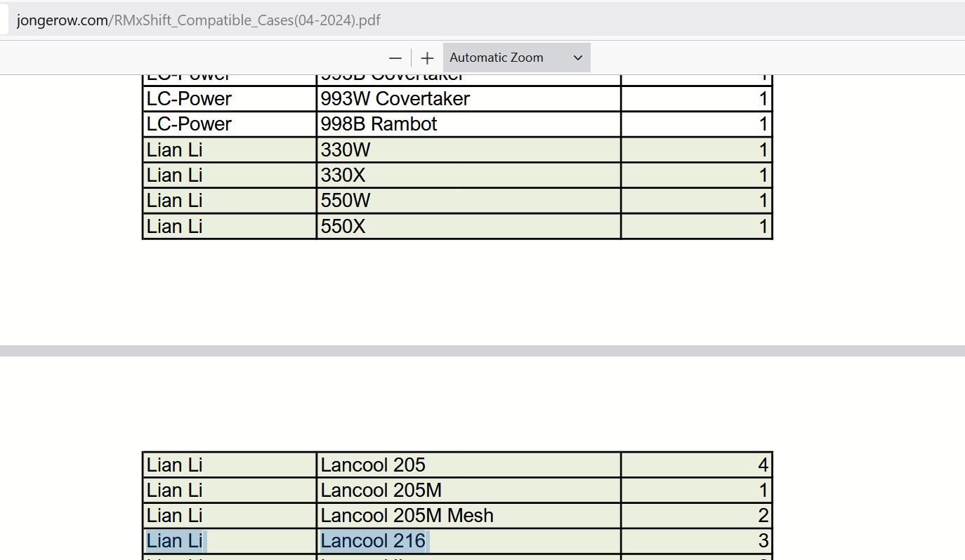Click the value 1 in 550W row
This screenshot has width=965, height=560.
point(763,201)
